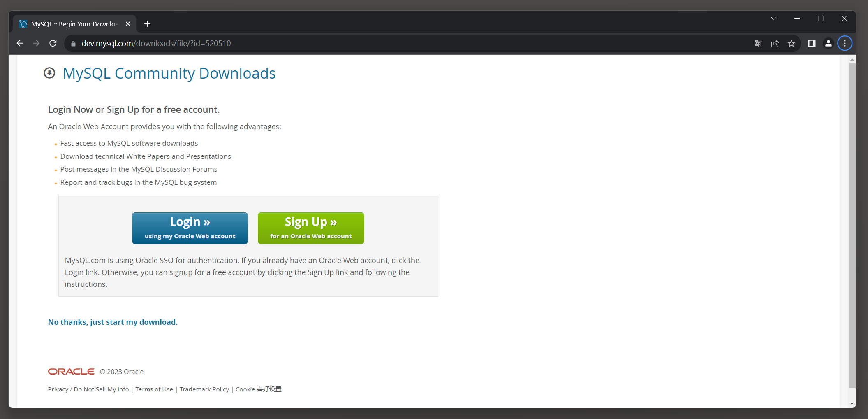Click 'Post messages in the MySQL Discussion Forums'
This screenshot has width=868, height=419.
(x=139, y=169)
